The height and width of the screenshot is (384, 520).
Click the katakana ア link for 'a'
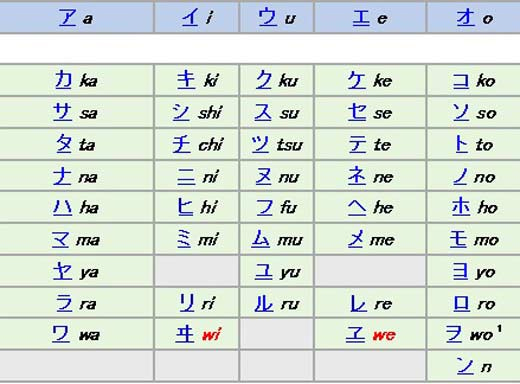[67, 18]
